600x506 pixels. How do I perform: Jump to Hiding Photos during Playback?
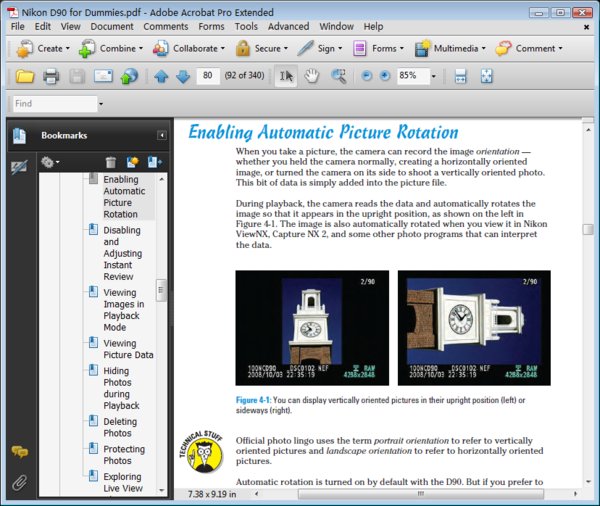point(121,388)
